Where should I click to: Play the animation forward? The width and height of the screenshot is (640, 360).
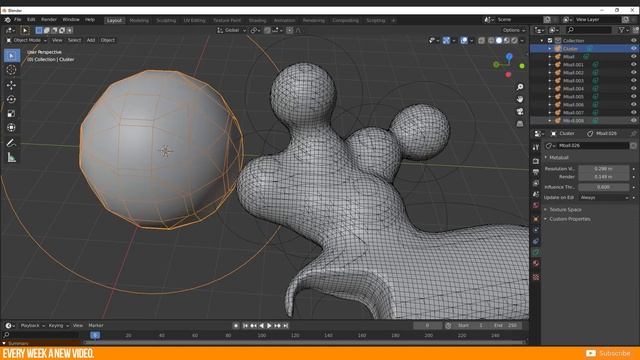269,326
